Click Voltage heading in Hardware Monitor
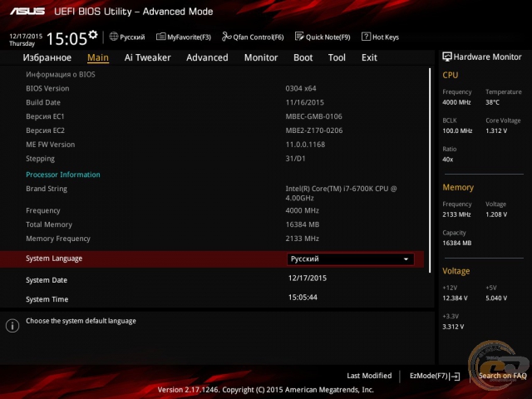Image resolution: width=532 pixels, height=399 pixels. point(456,271)
